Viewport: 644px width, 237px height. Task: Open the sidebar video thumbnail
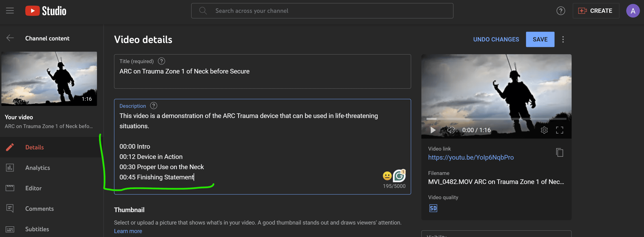[x=49, y=79]
